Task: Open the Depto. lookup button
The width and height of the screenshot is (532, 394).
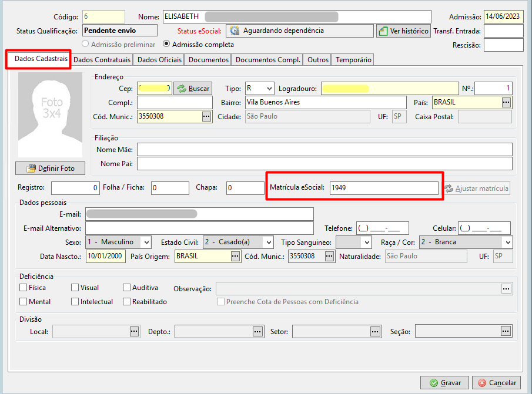Action: point(257,331)
